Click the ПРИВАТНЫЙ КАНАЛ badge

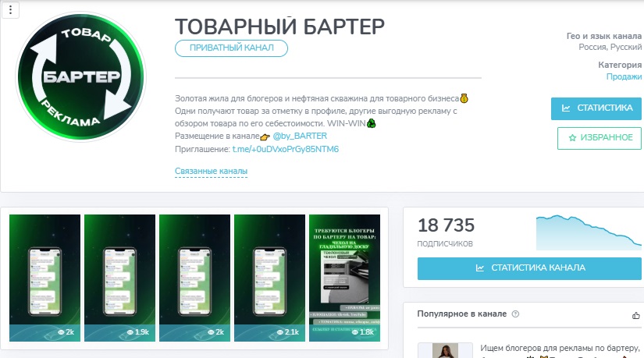[231, 48]
